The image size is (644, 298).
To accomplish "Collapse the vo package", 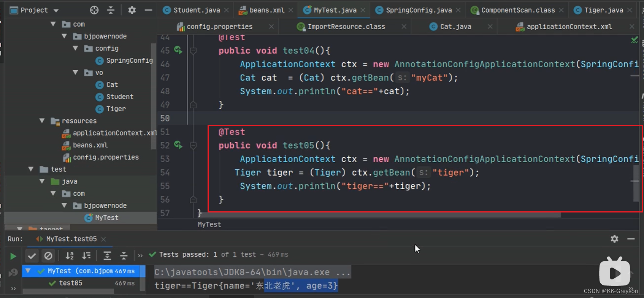I will tap(75, 72).
